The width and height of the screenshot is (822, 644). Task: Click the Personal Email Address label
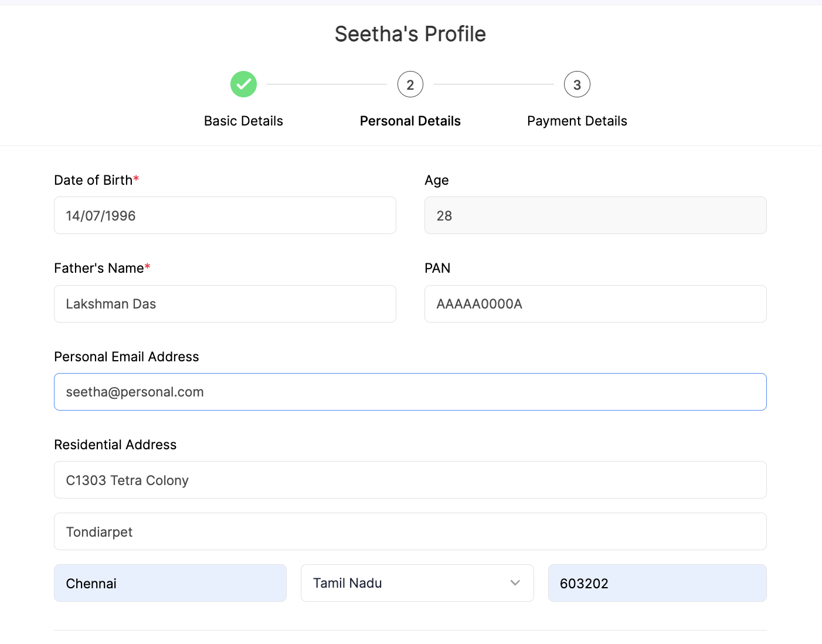click(126, 357)
